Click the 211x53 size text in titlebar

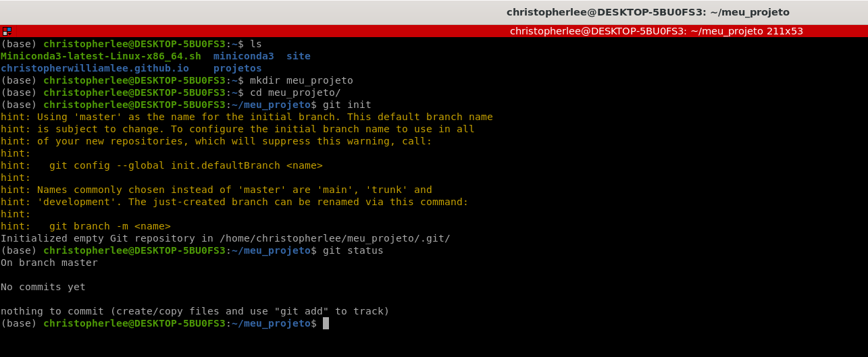(x=785, y=31)
